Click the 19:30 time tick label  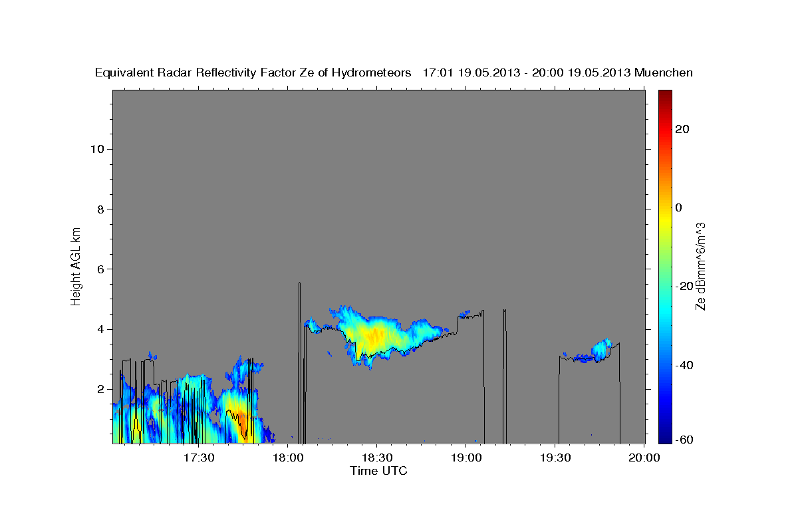(x=555, y=458)
